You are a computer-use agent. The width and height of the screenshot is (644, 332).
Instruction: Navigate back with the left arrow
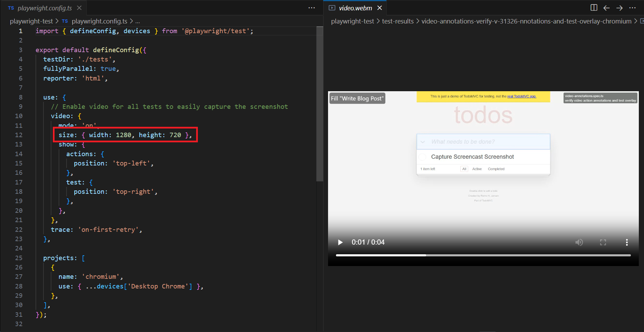[607, 8]
